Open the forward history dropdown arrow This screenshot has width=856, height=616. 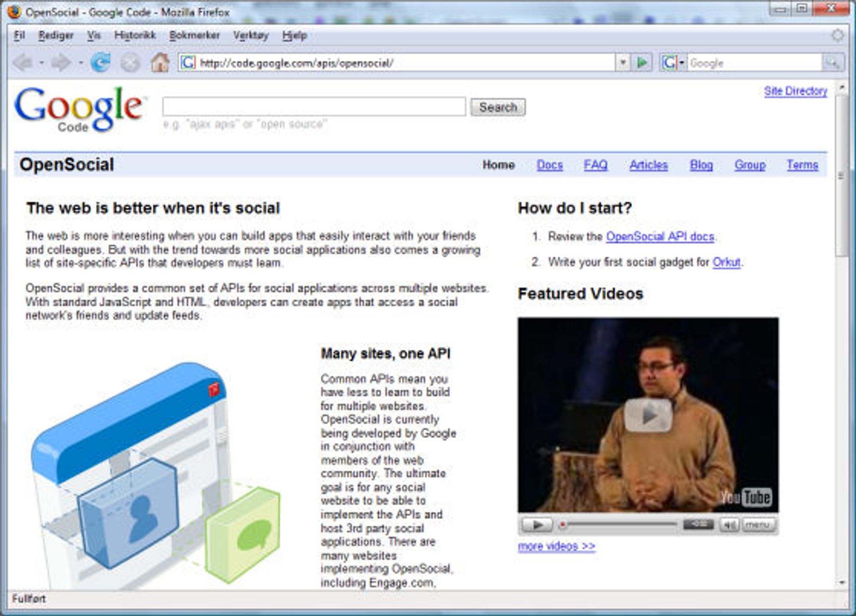pyautogui.click(x=80, y=63)
